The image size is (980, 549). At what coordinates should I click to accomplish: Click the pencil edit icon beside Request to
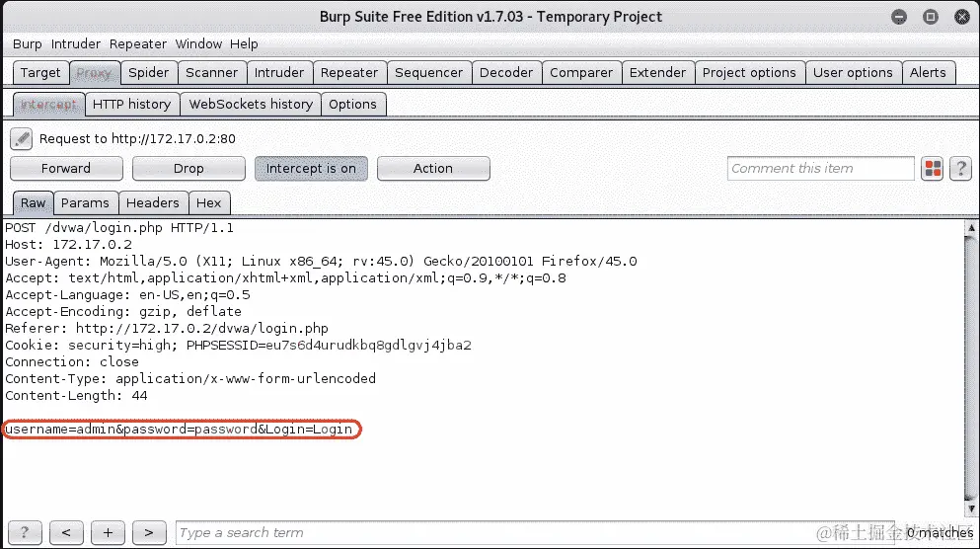(22, 139)
